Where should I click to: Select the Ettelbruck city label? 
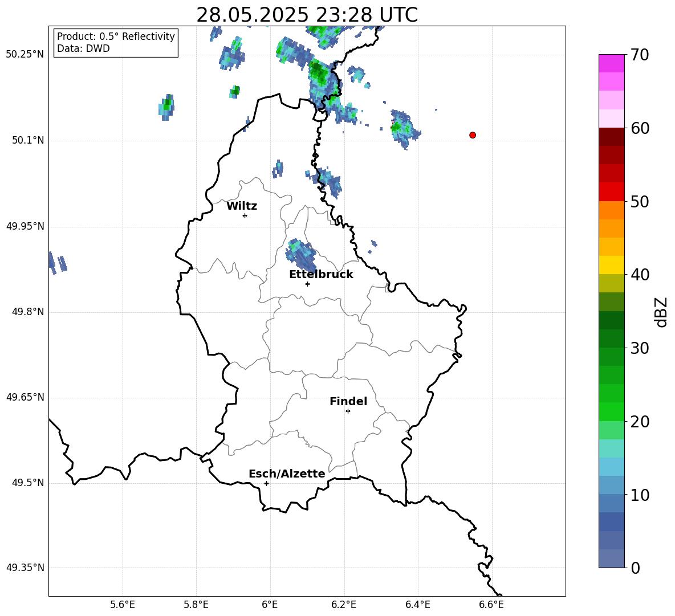pyautogui.click(x=321, y=275)
